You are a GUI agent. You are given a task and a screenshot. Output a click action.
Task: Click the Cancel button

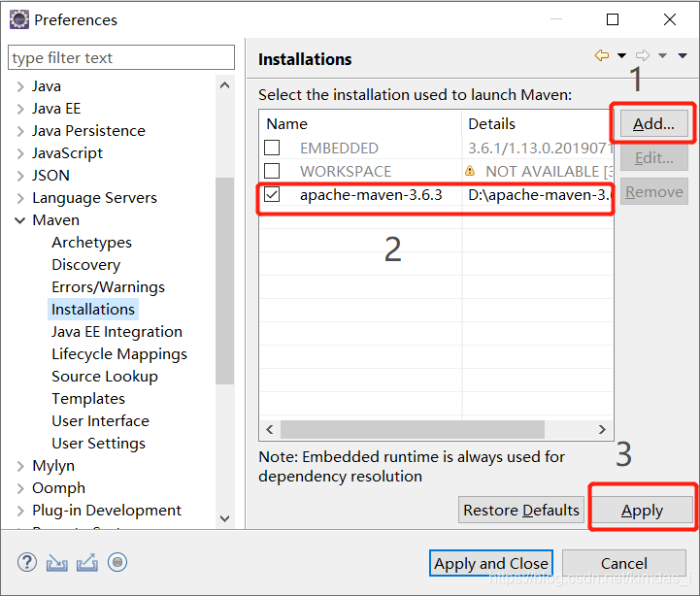623,563
